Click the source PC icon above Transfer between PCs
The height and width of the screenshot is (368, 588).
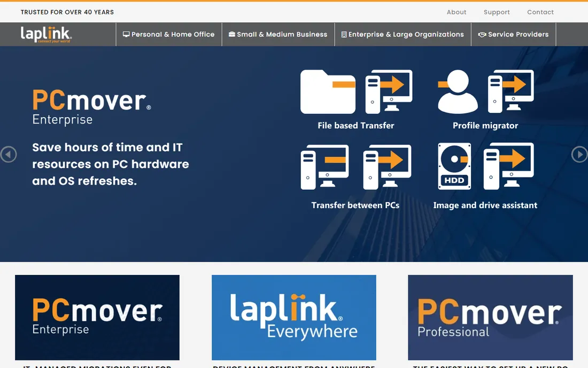tap(325, 167)
